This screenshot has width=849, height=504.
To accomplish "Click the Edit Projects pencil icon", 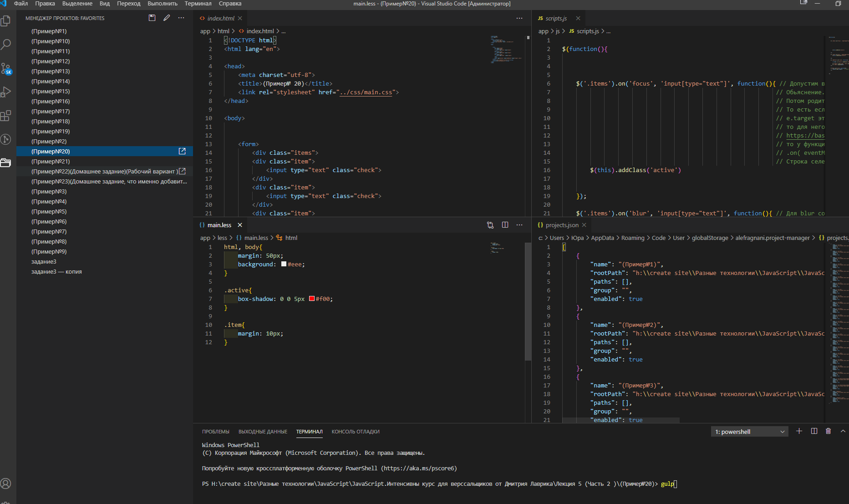I will [167, 18].
